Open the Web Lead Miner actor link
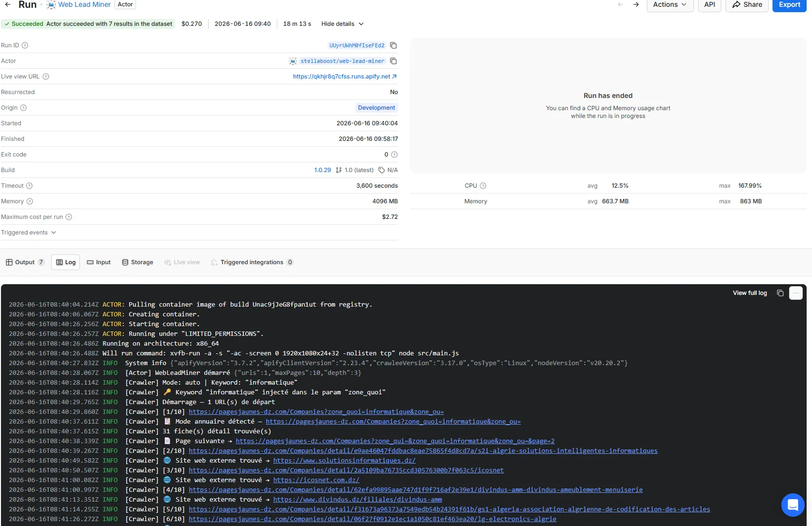Image resolution: width=812 pixels, height=526 pixels. [x=84, y=4]
